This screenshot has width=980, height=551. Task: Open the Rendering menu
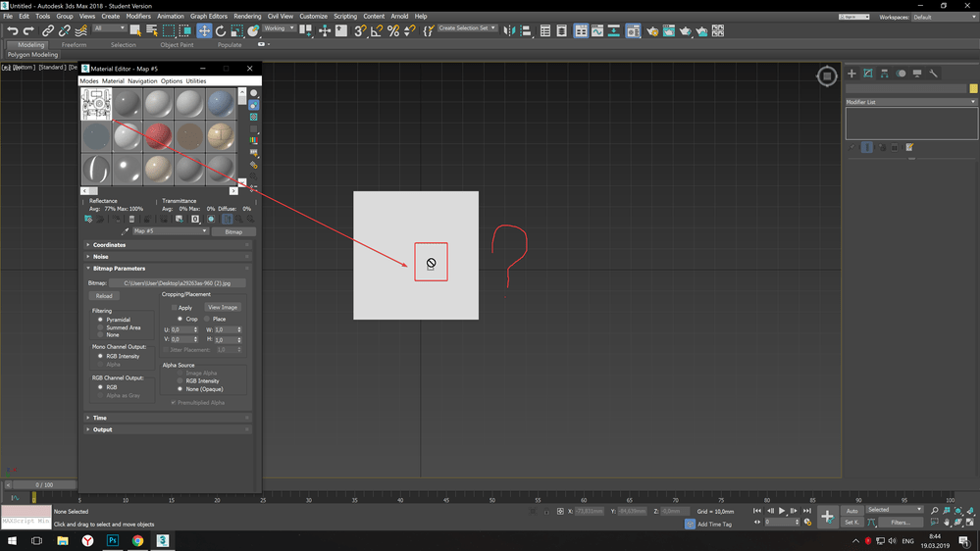247,17
